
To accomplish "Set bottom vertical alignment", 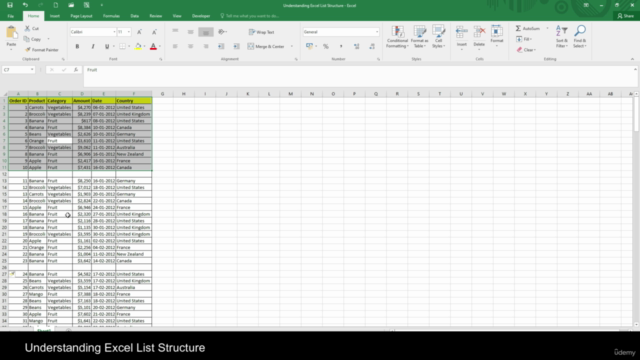I will 206,32.
